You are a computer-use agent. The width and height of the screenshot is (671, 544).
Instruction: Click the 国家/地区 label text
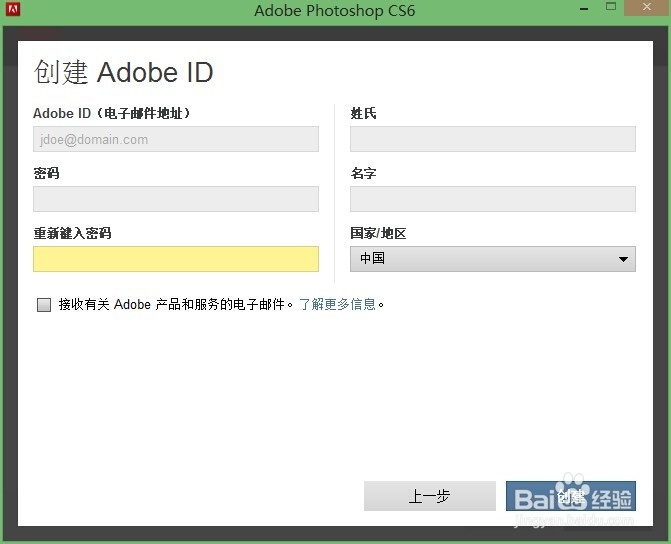[x=378, y=233]
